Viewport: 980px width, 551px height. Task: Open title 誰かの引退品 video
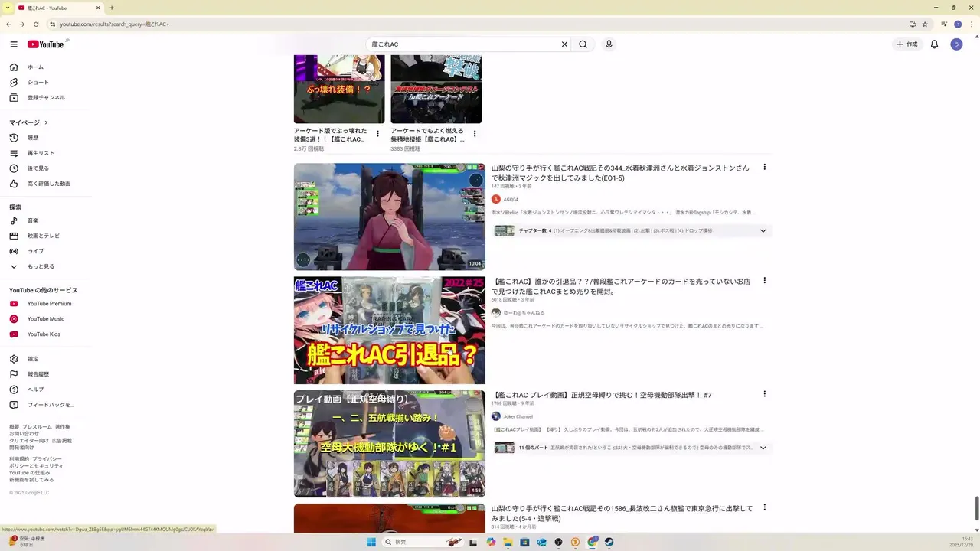click(x=620, y=286)
